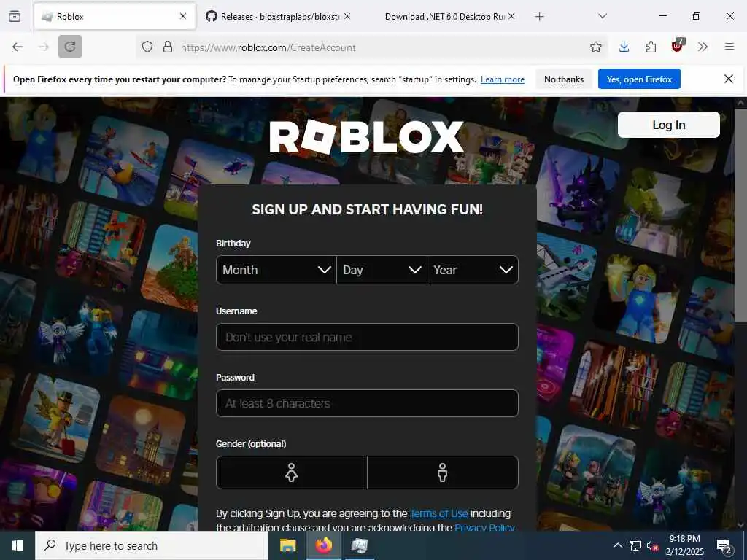The image size is (747, 560).
Task: Open File Explorer from taskbar
Action: pyautogui.click(x=287, y=545)
